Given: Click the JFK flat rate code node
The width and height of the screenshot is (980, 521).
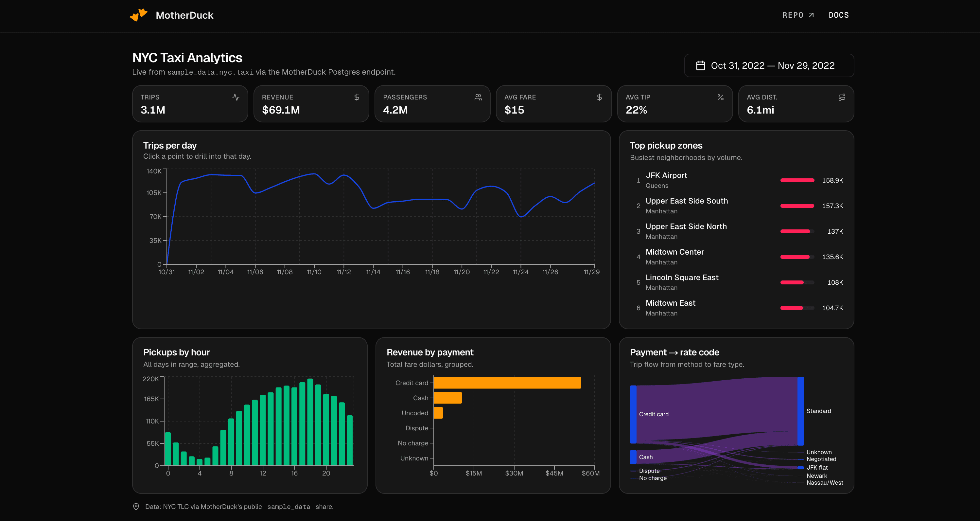Looking at the screenshot, I should tap(800, 468).
